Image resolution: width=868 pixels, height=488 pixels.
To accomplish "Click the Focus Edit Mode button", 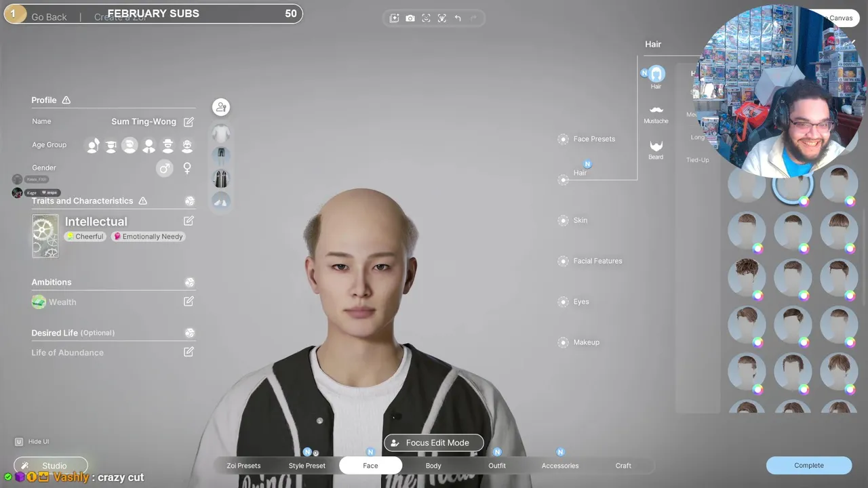I will coord(434,443).
